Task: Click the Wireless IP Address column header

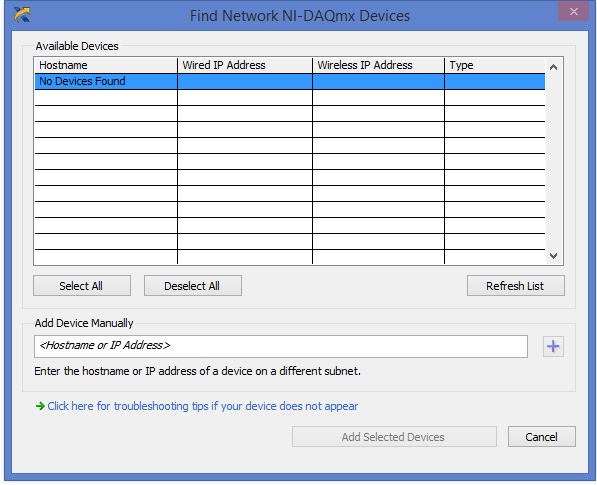Action: click(378, 65)
